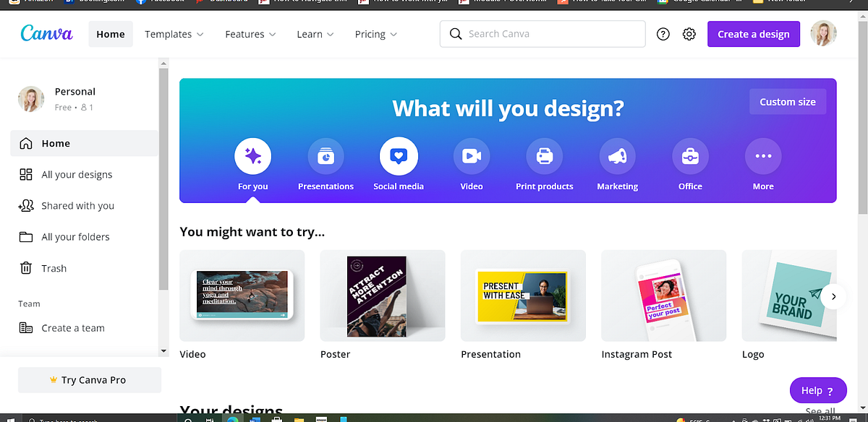
Task: Expand the Learn dropdown
Action: [315, 33]
